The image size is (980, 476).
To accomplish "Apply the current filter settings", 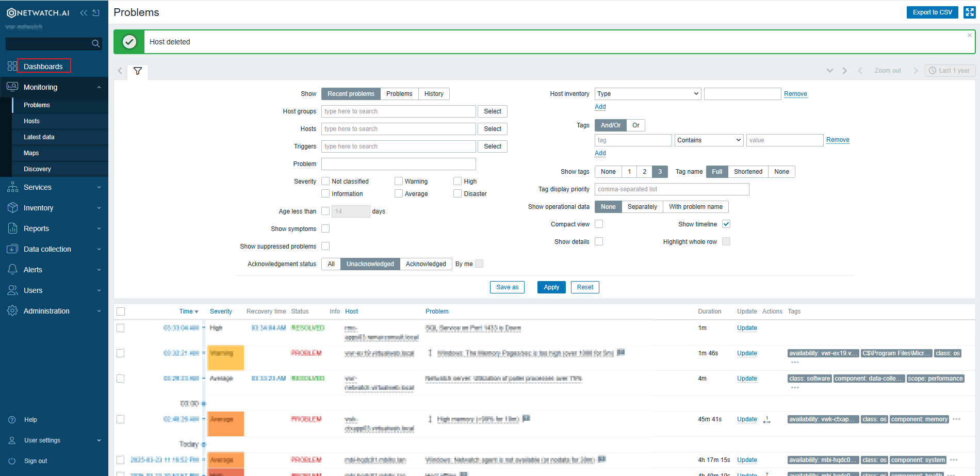I will [551, 287].
